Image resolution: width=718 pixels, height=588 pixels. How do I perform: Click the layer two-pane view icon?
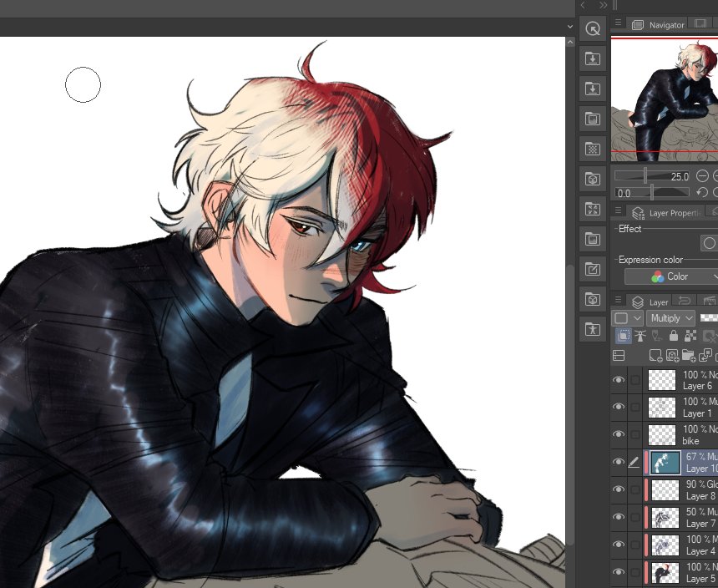click(619, 355)
